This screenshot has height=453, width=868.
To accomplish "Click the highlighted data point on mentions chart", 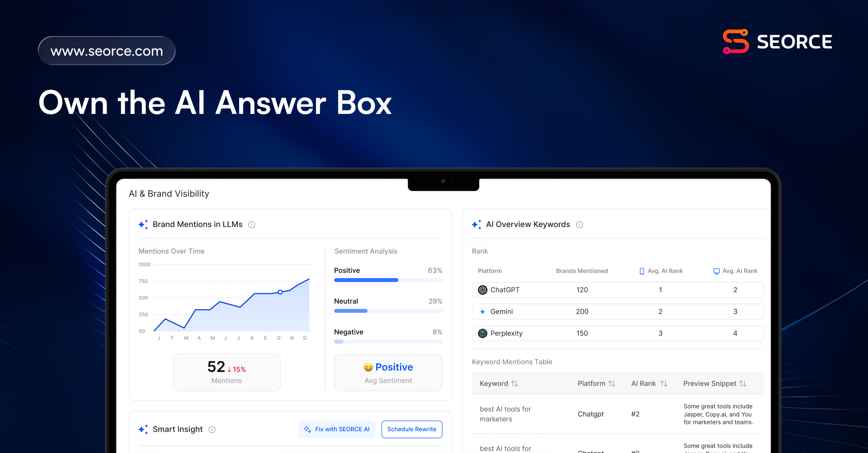I will (x=280, y=292).
